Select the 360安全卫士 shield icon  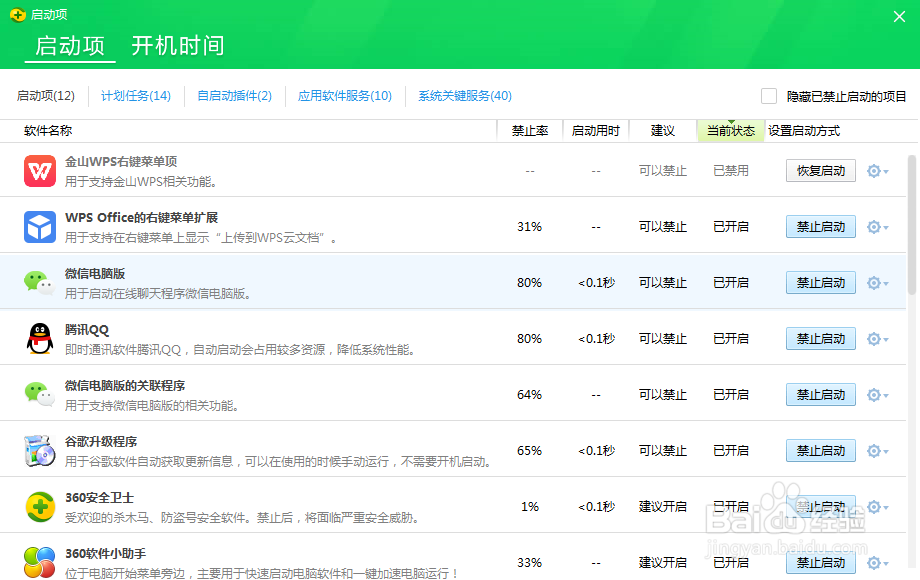tap(40, 506)
